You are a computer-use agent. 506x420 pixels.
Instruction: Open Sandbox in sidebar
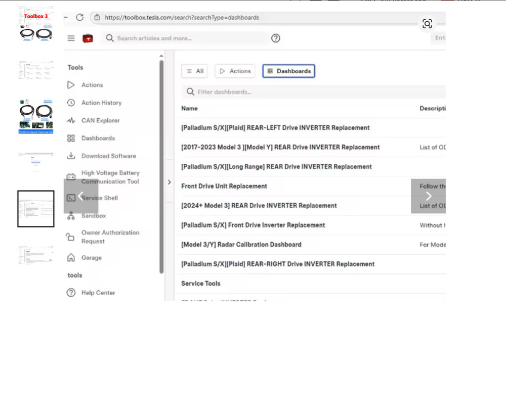[94, 216]
